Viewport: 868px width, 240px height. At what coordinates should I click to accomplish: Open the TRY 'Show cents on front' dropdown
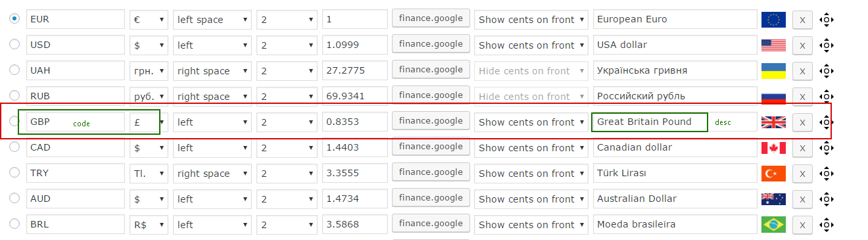pyautogui.click(x=531, y=174)
